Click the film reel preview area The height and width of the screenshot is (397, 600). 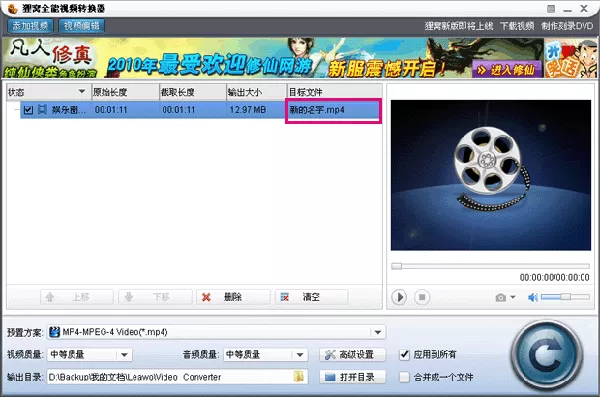[x=491, y=175]
